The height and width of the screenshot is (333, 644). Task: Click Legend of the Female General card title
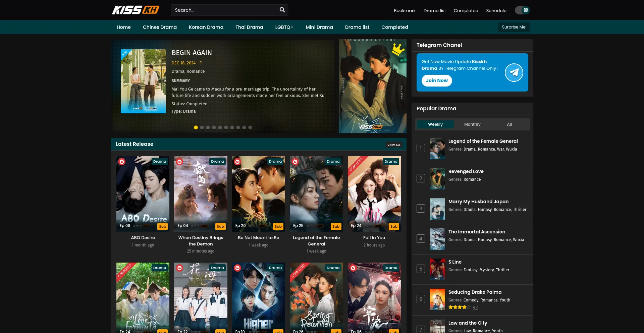[316, 241]
